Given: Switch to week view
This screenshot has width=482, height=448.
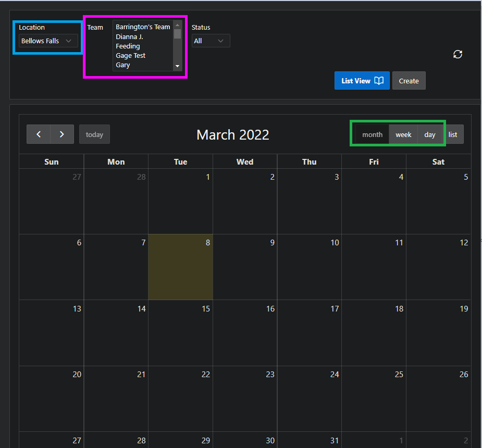Looking at the screenshot, I should (403, 134).
